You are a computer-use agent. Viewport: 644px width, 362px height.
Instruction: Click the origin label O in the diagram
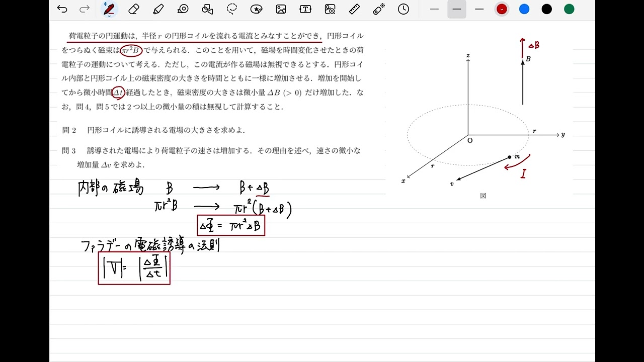pos(470,141)
